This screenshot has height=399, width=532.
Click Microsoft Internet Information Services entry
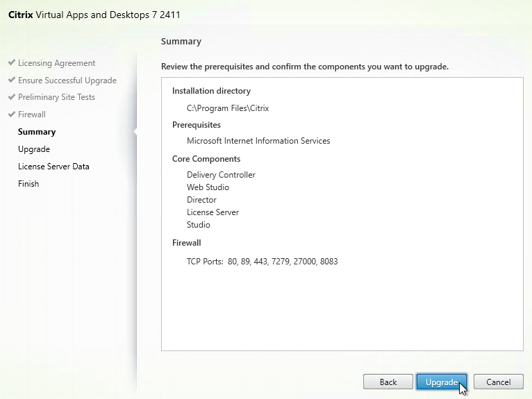(x=258, y=141)
